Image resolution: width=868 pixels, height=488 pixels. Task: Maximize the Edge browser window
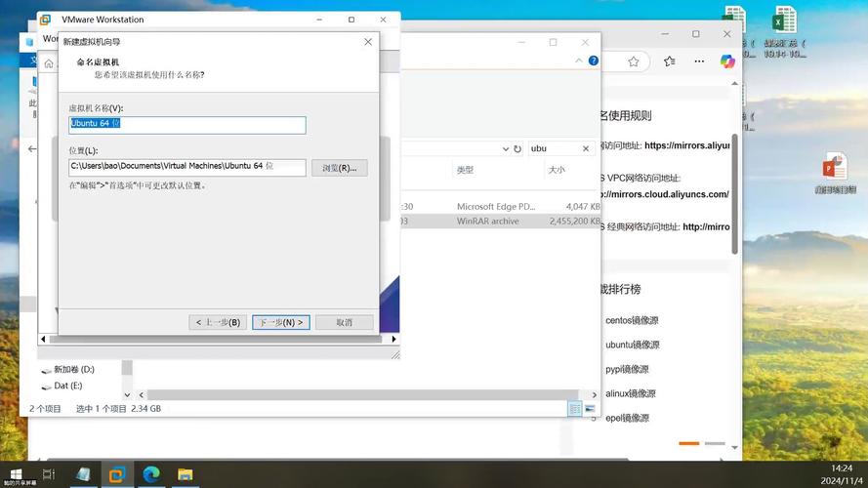click(696, 34)
